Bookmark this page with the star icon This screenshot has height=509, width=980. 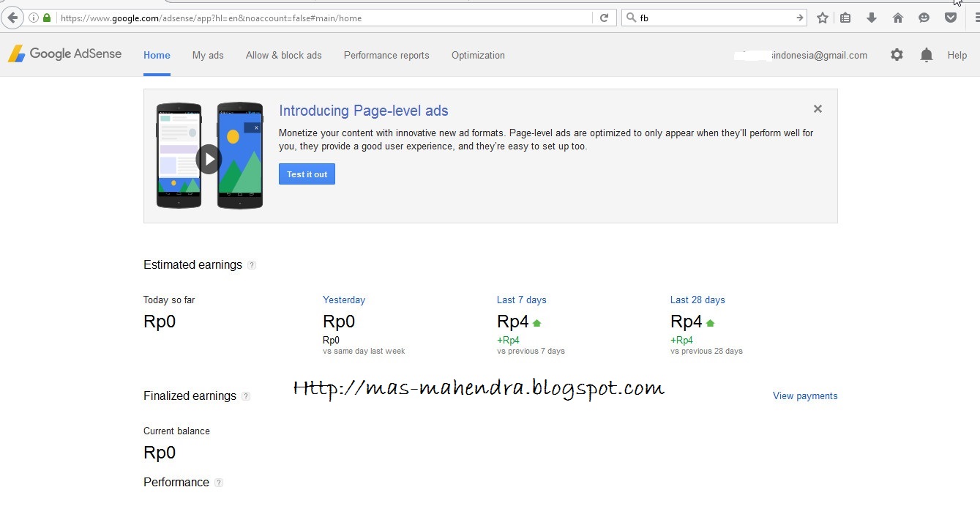click(x=822, y=17)
